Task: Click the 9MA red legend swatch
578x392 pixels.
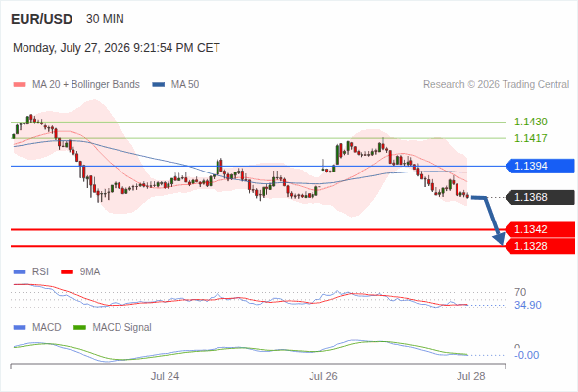Action: [x=67, y=272]
